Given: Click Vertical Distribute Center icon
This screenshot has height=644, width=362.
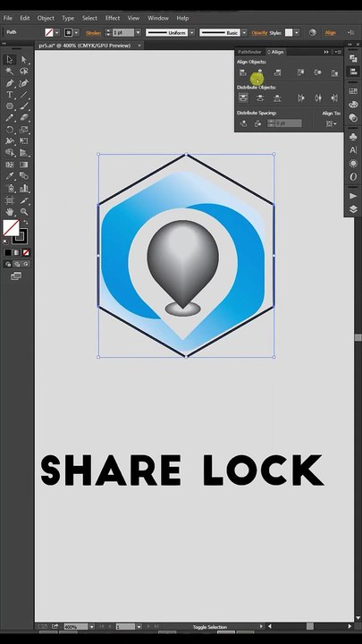Looking at the screenshot, I should 260,97.
